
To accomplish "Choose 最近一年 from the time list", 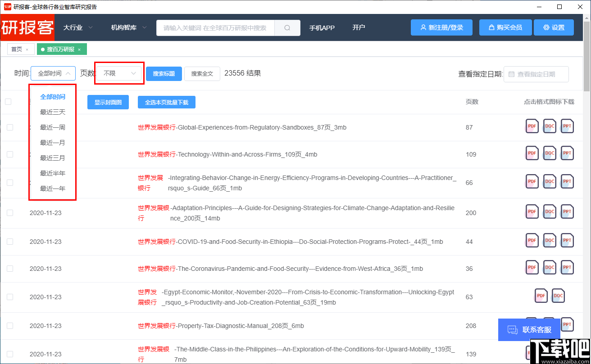I will pyautogui.click(x=53, y=189).
